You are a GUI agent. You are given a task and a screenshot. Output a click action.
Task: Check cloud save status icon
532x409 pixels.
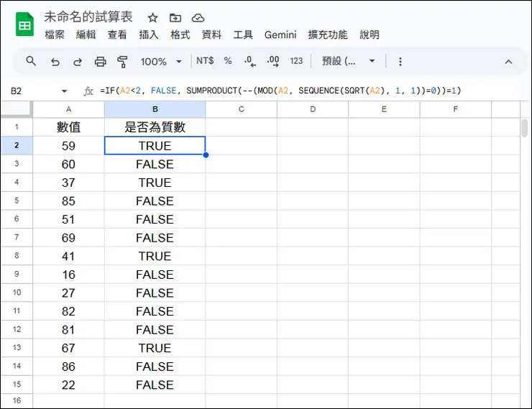pos(198,18)
